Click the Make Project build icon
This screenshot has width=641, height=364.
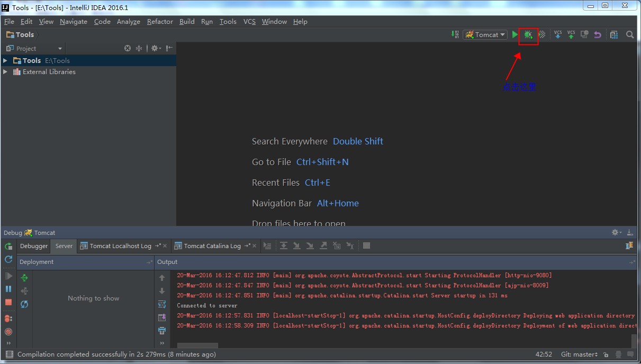pos(455,34)
